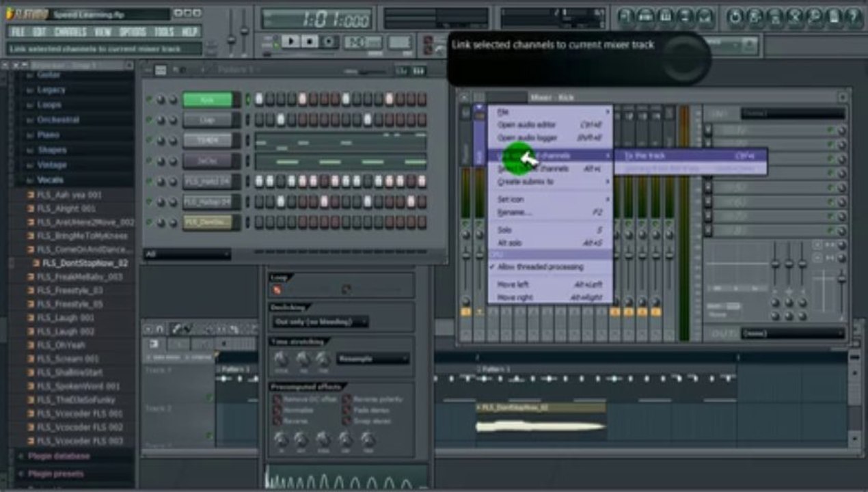The image size is (868, 492).
Task: Click the Clap channel volume knob
Action: 172,120
